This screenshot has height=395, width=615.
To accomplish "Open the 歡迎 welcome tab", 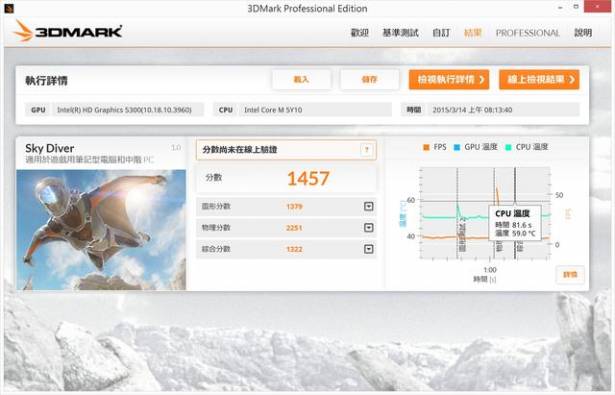I will (359, 33).
